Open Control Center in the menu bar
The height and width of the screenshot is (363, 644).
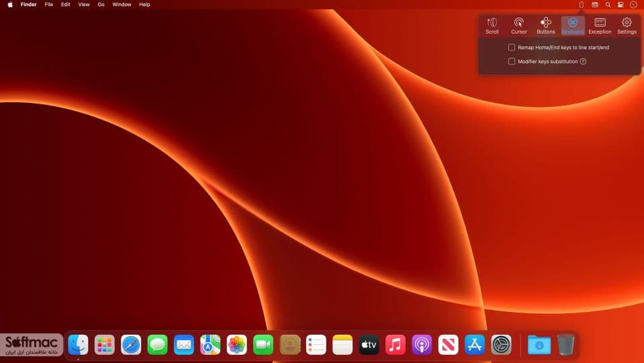click(620, 5)
